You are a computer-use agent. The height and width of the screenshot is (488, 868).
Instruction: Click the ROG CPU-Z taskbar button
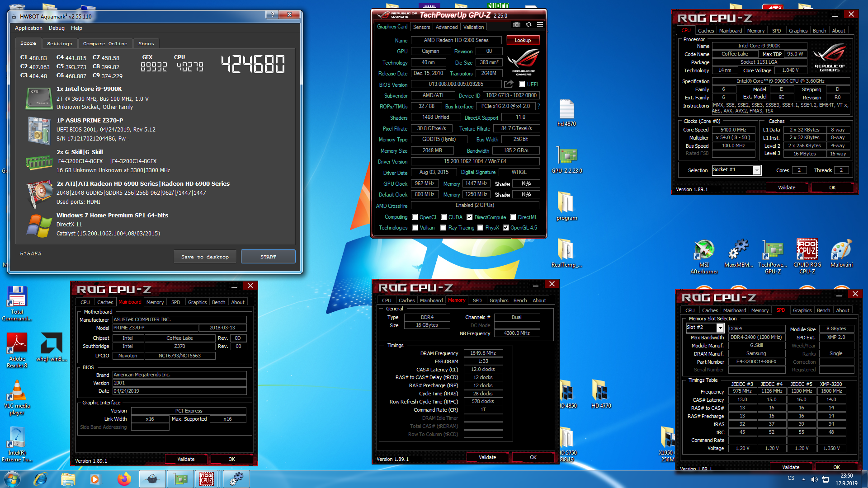(x=207, y=479)
